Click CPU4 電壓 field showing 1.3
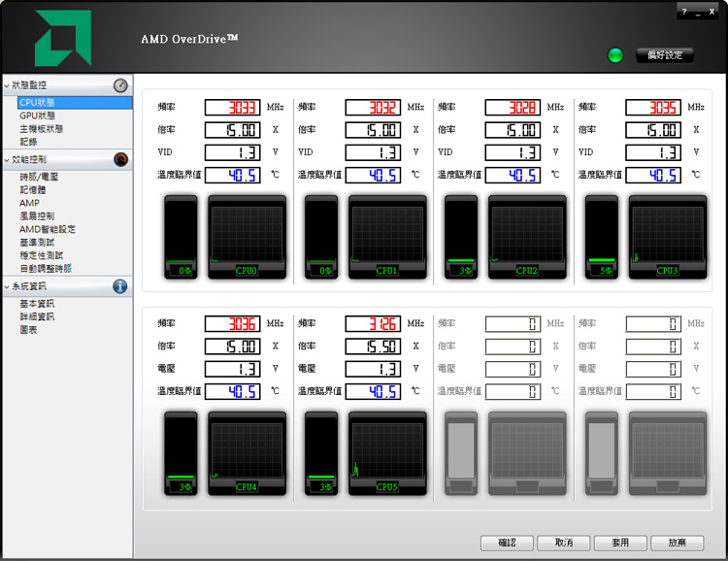This screenshot has width=728, height=561. click(x=233, y=369)
